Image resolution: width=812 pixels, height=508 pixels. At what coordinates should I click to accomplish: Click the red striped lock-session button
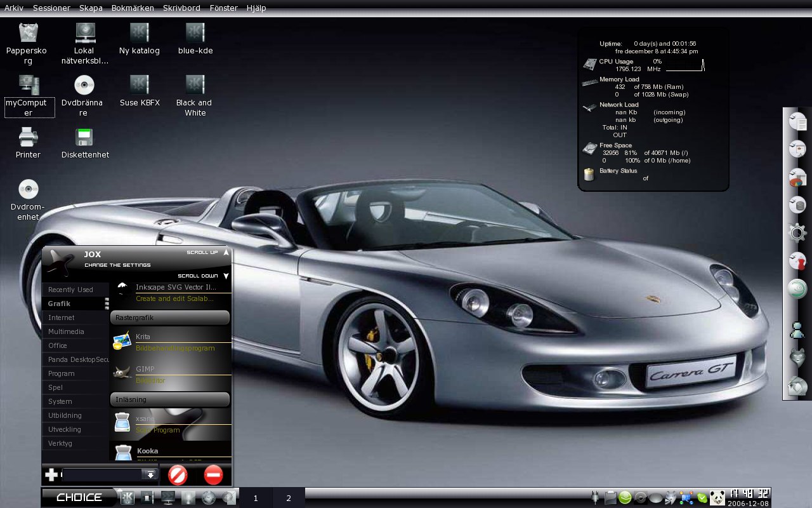(178, 474)
